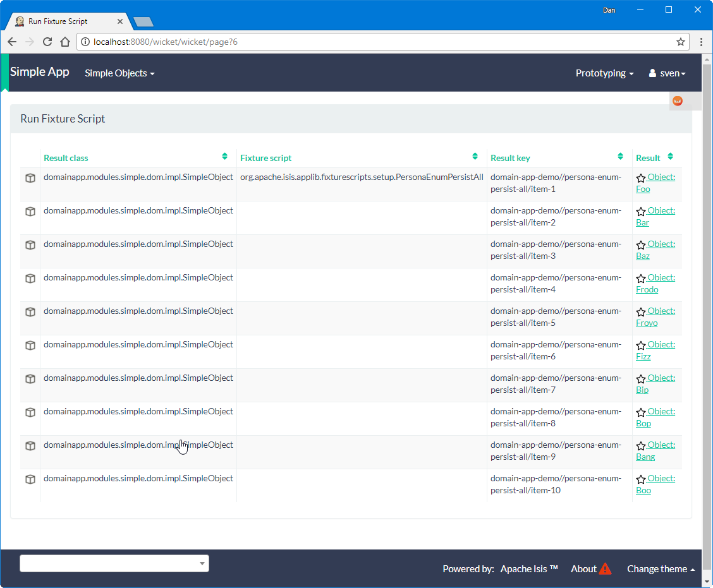Click the cube icon in the item-1 row
This screenshot has width=713, height=588.
[x=30, y=178]
